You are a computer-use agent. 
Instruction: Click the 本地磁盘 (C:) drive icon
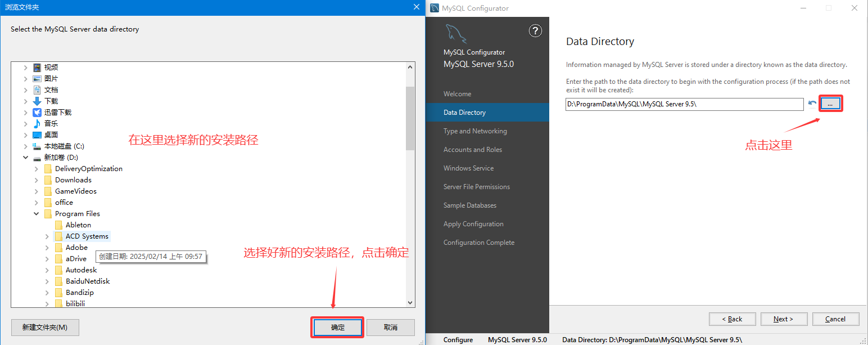[37, 146]
